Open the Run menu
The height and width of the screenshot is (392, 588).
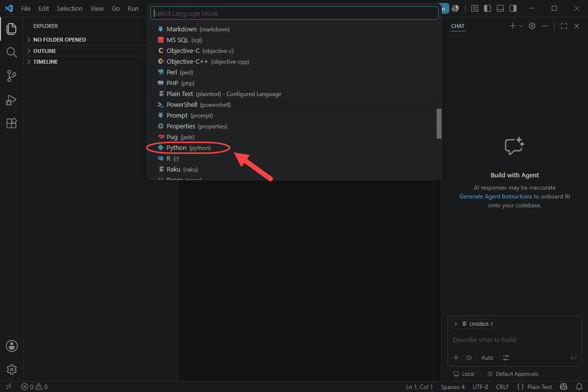[133, 8]
